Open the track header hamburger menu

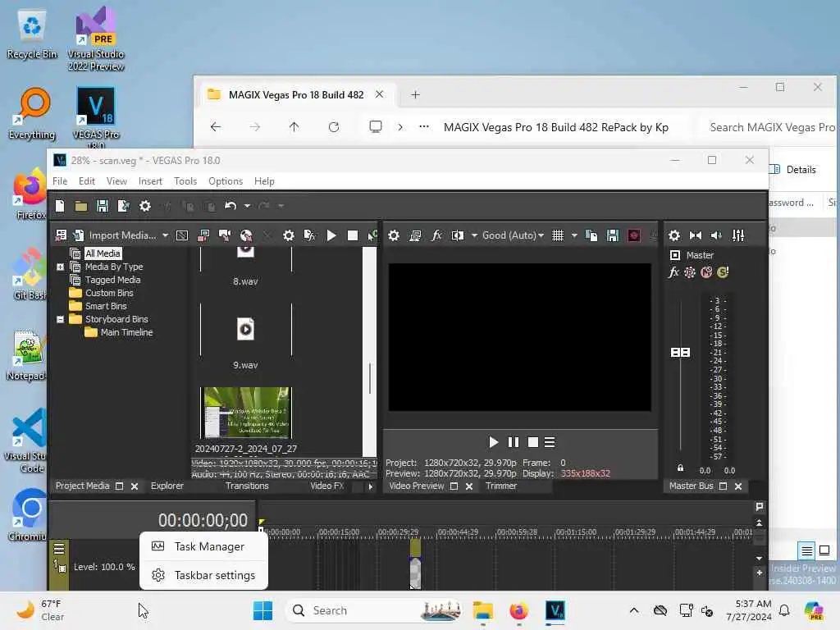click(x=59, y=548)
